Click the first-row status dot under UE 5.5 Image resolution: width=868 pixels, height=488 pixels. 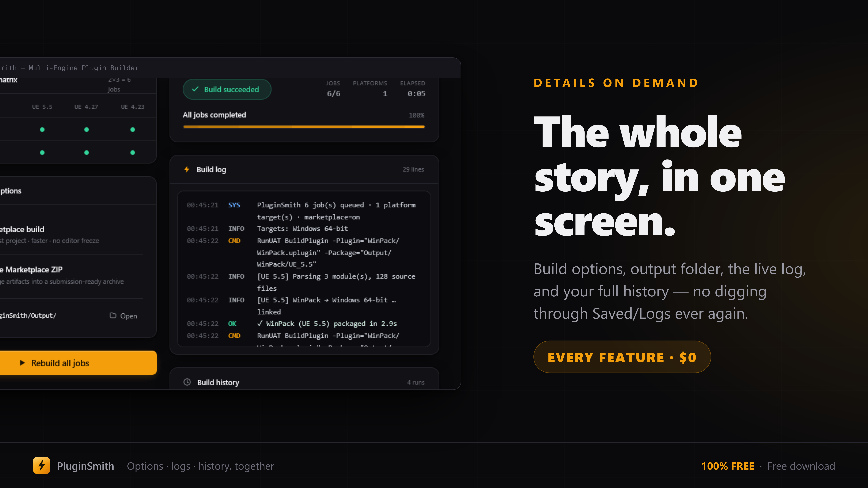42,130
